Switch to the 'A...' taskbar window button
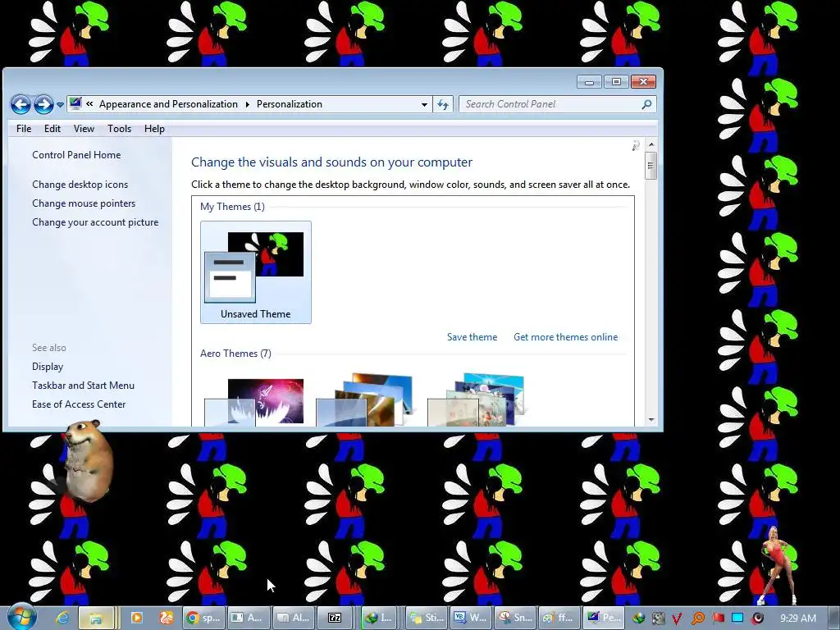Screen dimensions: 840x630 [x=248, y=618]
